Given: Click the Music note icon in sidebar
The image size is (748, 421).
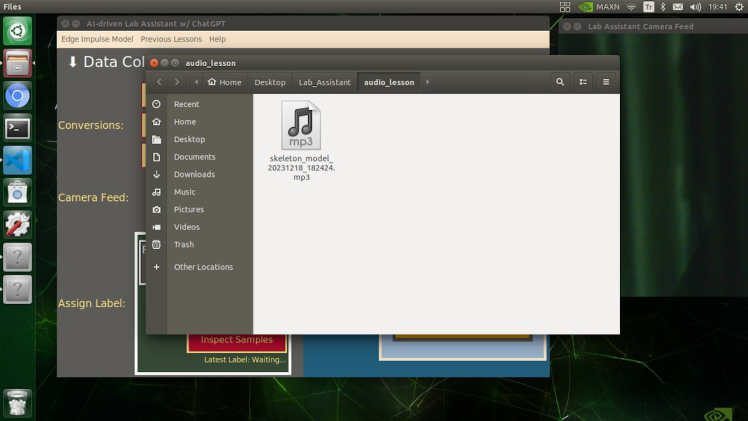Looking at the screenshot, I should tap(156, 192).
